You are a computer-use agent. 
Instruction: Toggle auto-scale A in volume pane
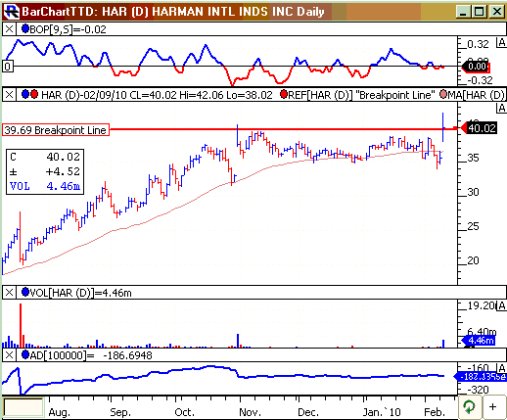coord(501,306)
